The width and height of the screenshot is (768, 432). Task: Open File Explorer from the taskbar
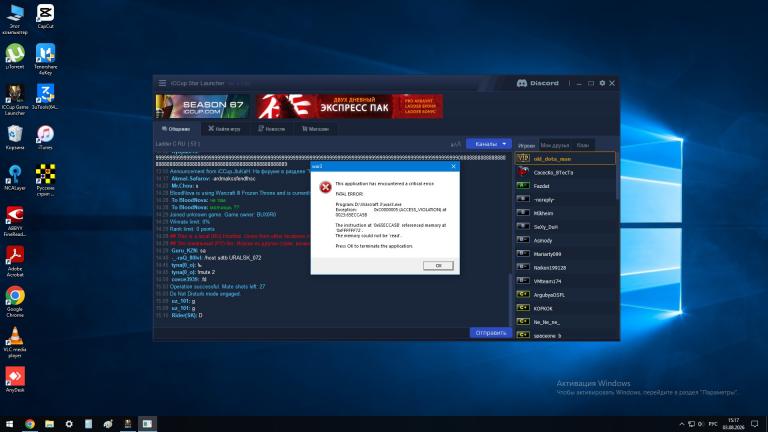49,424
